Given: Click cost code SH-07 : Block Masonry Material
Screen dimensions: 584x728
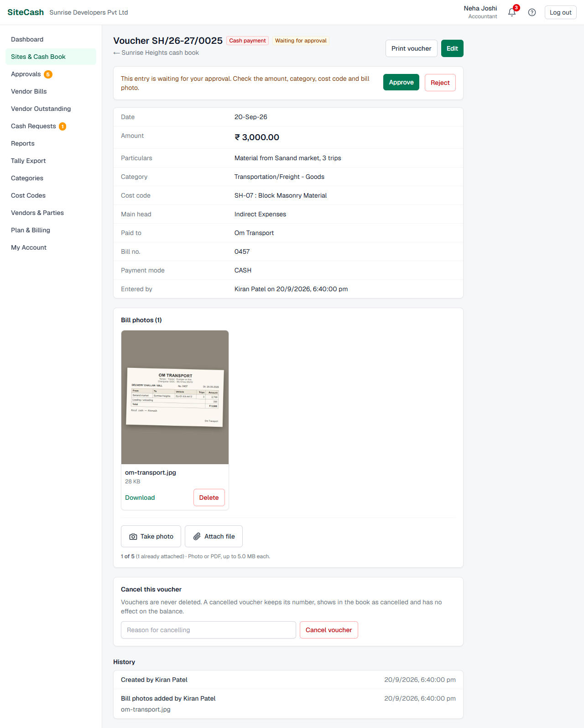Looking at the screenshot, I should pos(281,195).
